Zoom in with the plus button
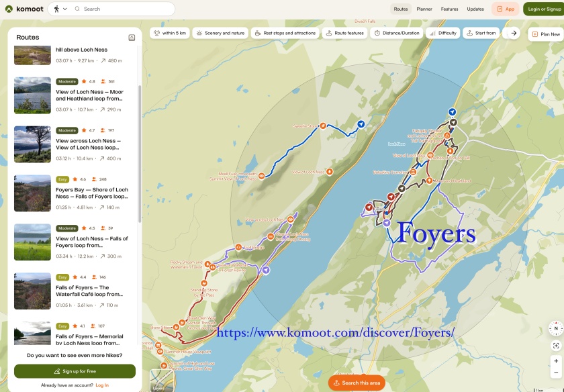 pyautogui.click(x=555, y=360)
